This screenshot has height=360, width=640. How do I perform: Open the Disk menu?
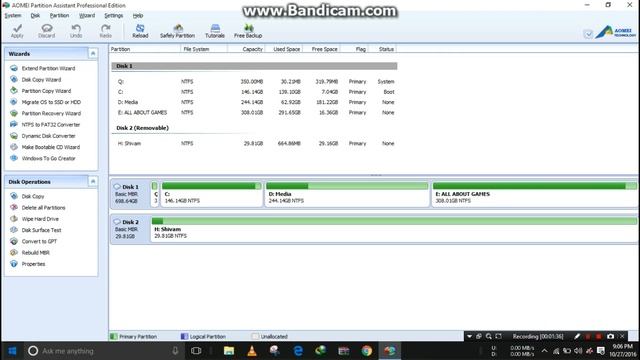pyautogui.click(x=35, y=15)
